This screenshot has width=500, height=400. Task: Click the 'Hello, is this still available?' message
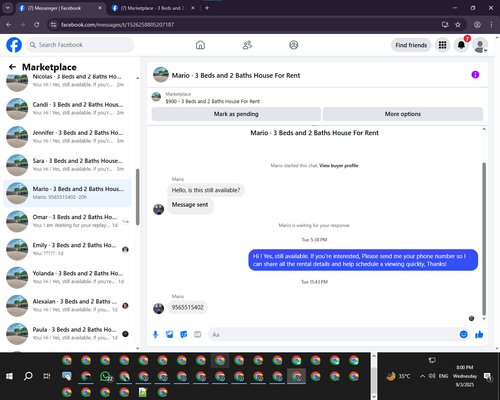[x=206, y=190]
